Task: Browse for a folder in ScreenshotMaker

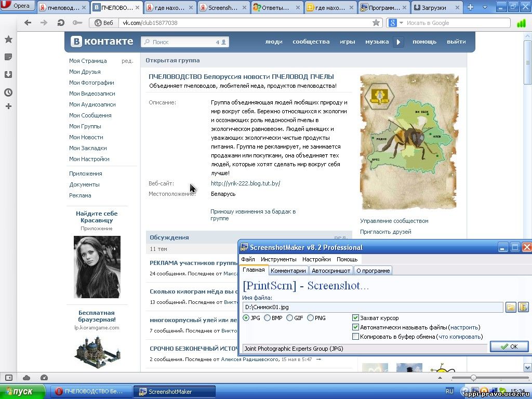Action: click(x=511, y=308)
